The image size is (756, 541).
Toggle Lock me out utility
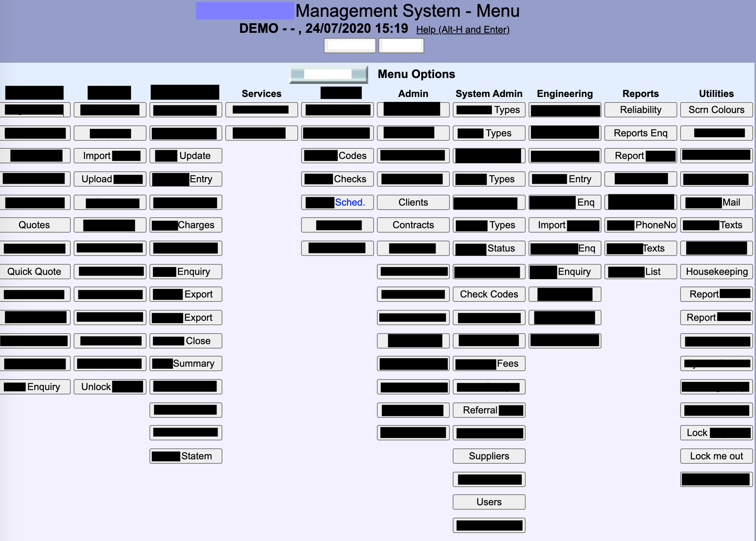tap(716, 456)
